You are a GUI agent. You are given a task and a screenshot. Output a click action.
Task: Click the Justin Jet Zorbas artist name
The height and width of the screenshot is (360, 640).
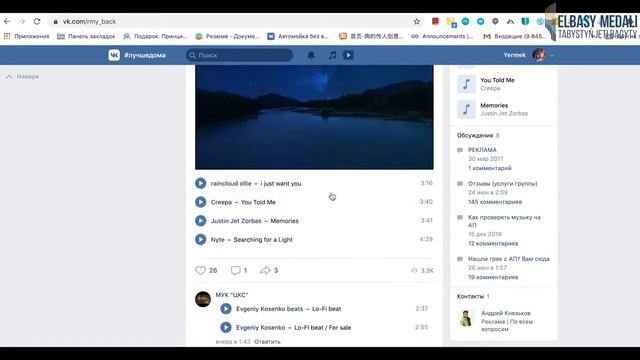pyautogui.click(x=236, y=221)
